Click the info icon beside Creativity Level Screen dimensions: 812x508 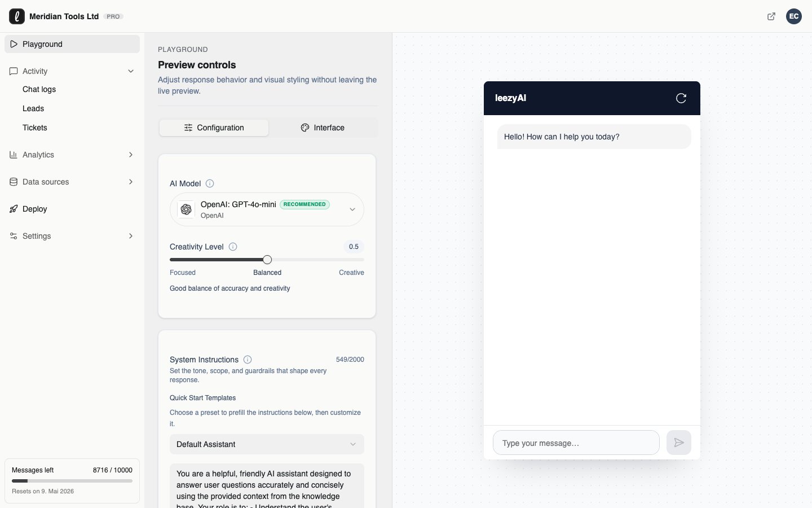click(x=232, y=247)
